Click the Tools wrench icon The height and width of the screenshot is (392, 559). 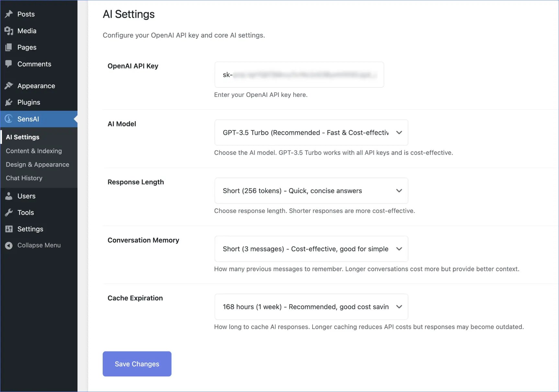point(9,213)
